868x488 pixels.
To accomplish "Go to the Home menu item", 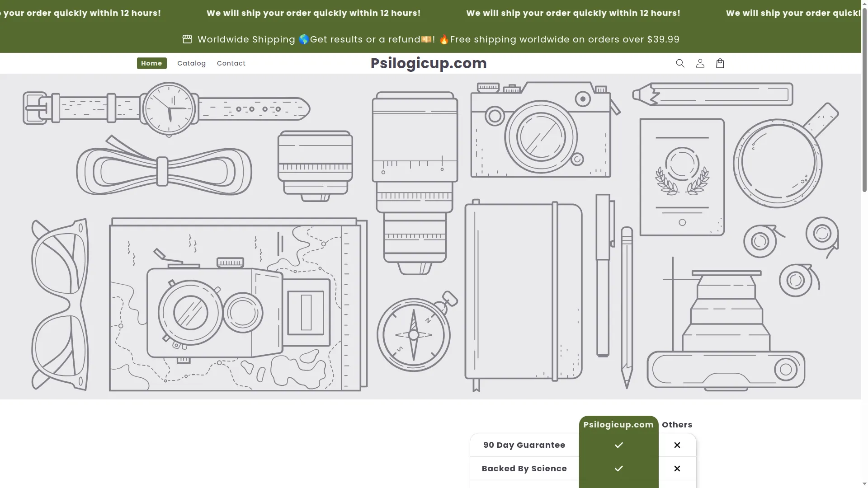I will point(151,63).
